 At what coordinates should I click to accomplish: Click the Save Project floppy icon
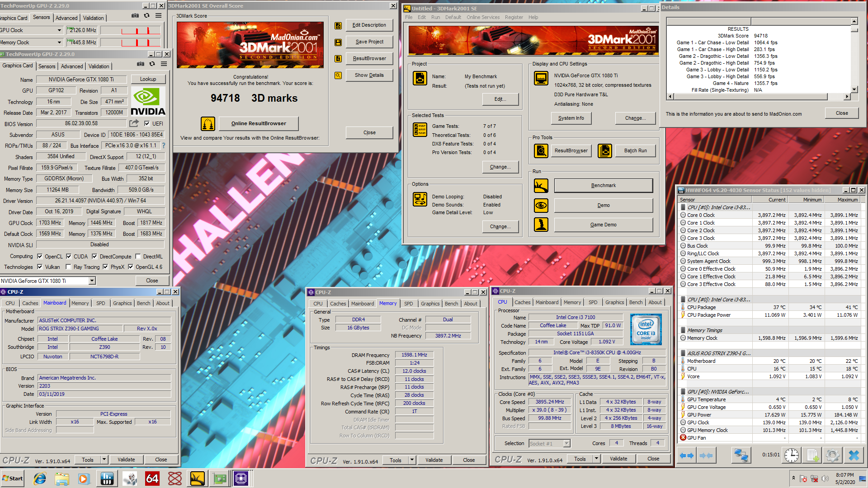coord(338,42)
